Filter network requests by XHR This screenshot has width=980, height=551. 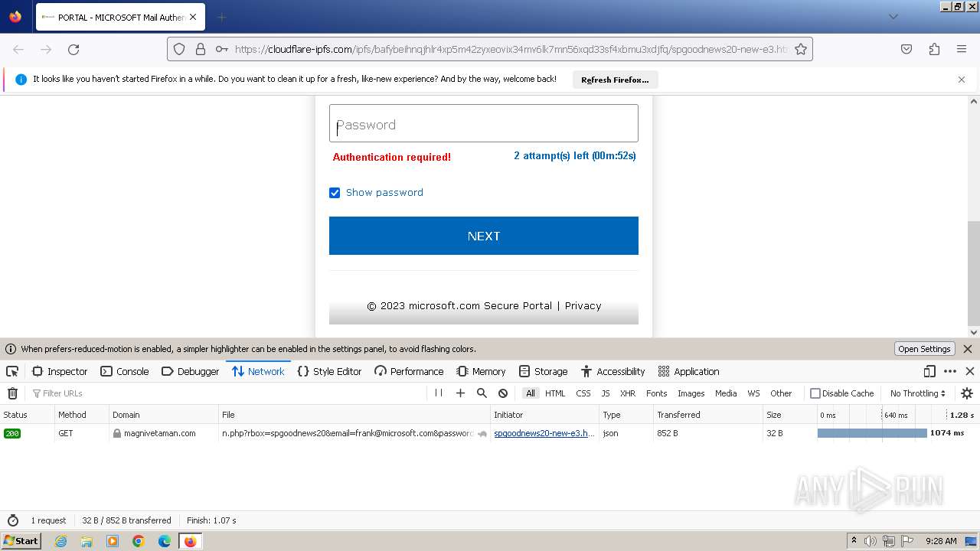point(628,393)
